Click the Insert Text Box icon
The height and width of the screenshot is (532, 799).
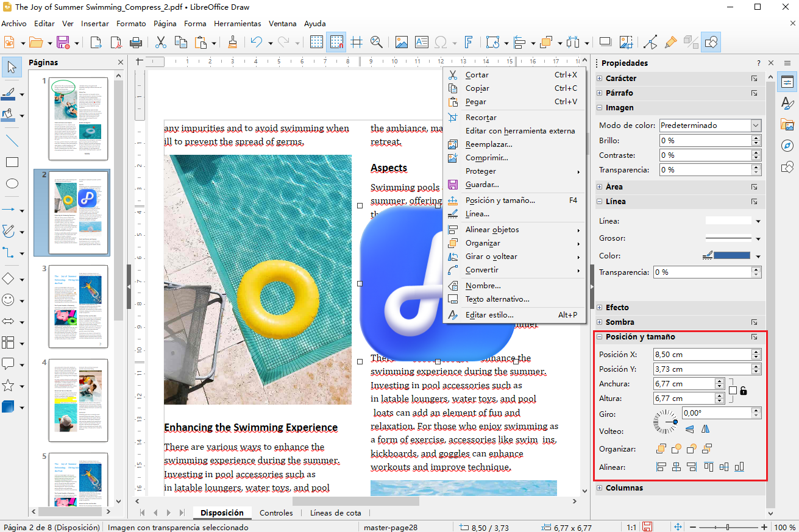(421, 42)
